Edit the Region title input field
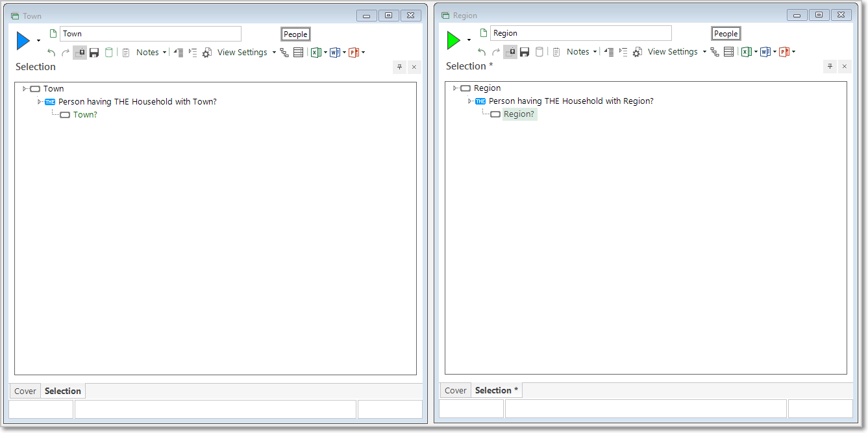This screenshot has height=433, width=868. point(581,33)
